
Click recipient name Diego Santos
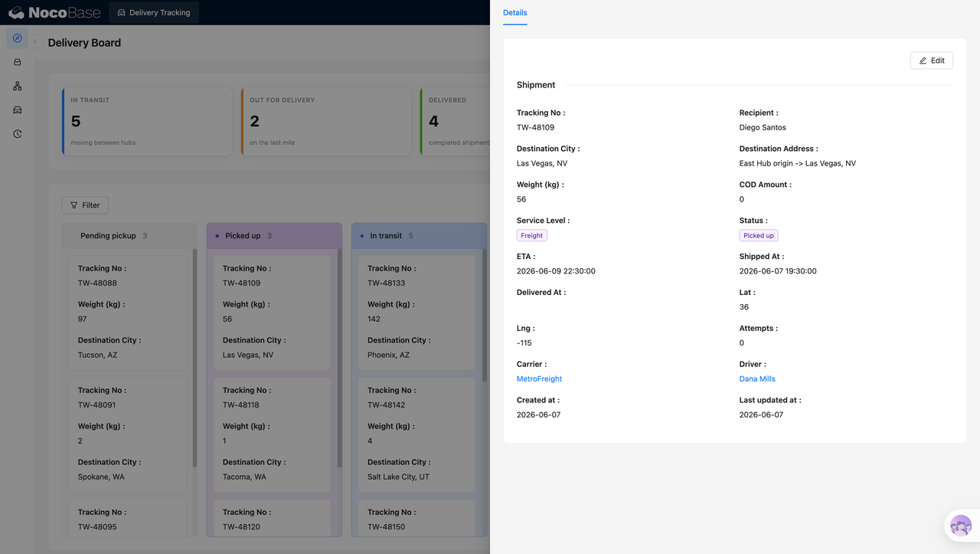pos(763,127)
